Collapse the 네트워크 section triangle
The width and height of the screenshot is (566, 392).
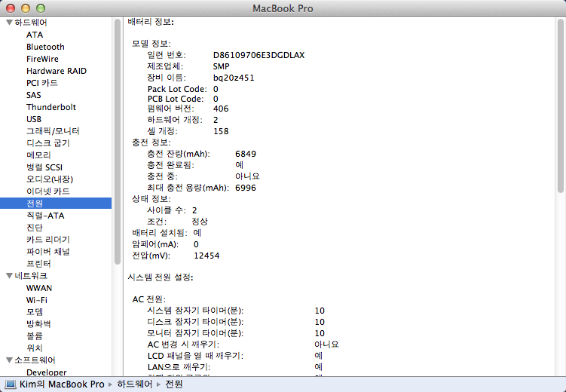pos(8,276)
